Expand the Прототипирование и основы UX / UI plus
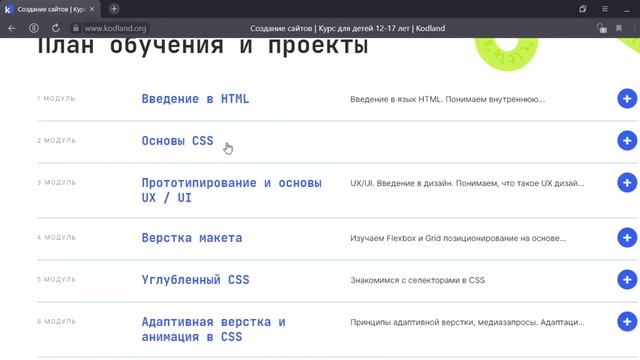Image resolution: width=640 pixels, height=360 pixels. (627, 182)
